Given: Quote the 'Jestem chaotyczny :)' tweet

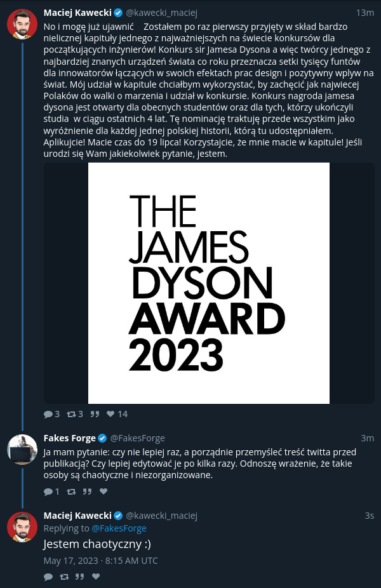Looking at the screenshot, I should 79,577.
